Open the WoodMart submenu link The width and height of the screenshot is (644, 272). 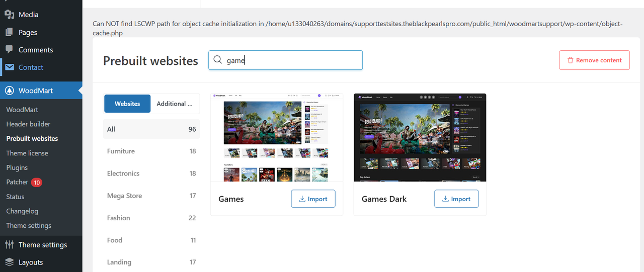click(x=22, y=110)
